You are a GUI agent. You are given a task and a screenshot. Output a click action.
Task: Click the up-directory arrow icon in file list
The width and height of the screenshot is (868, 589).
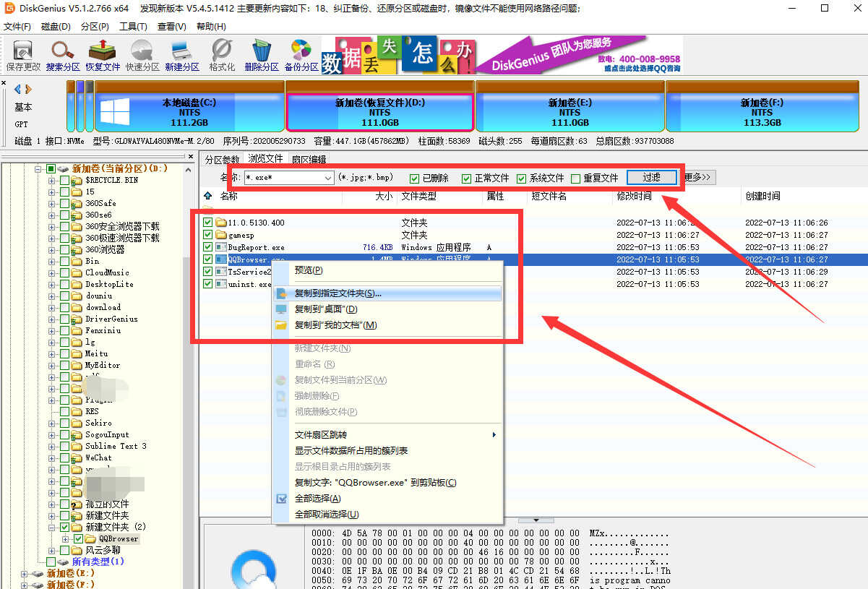point(209,196)
